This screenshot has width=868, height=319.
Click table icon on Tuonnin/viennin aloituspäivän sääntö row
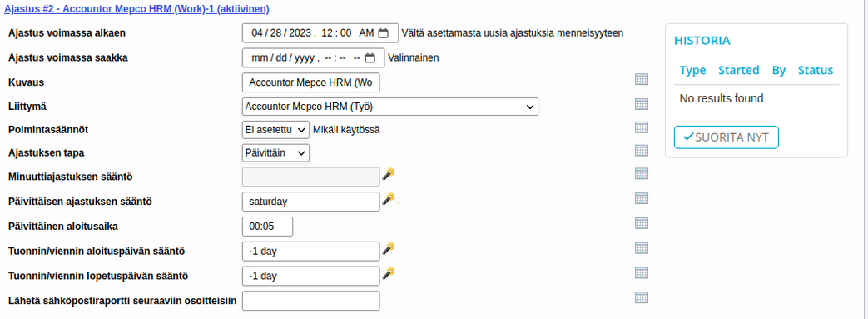pyautogui.click(x=642, y=247)
